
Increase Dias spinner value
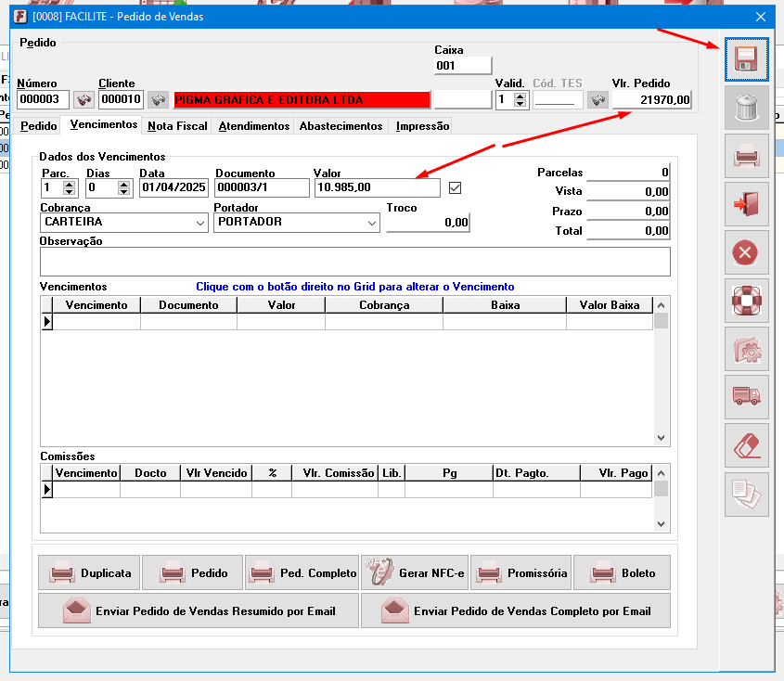coord(123,185)
